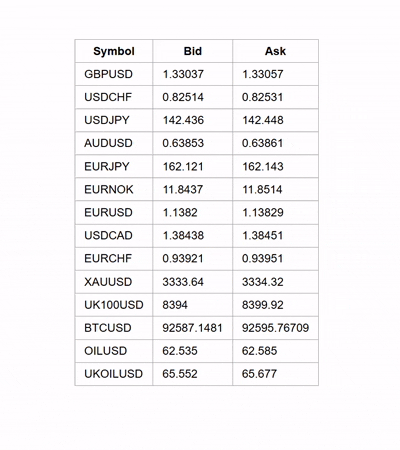
Task: Click the USDCAD bid value 1.38438
Action: coord(183,235)
